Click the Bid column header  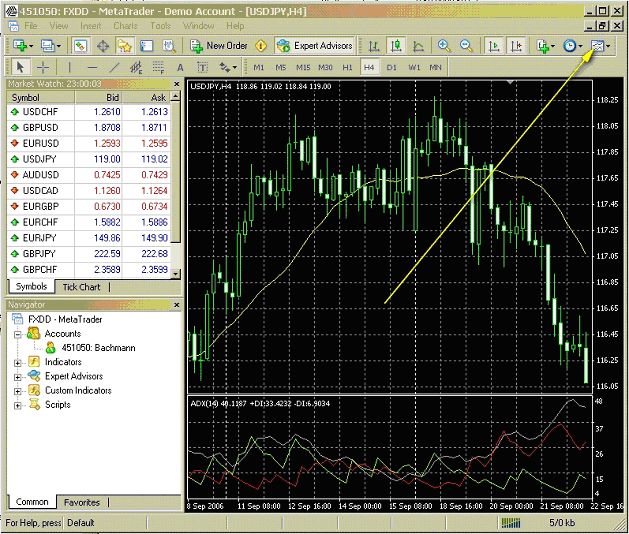pyautogui.click(x=98, y=97)
